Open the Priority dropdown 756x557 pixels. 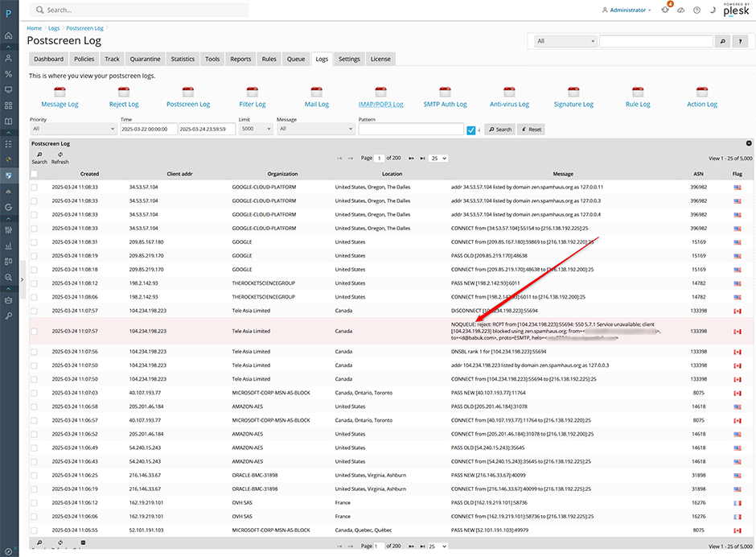tap(73, 129)
